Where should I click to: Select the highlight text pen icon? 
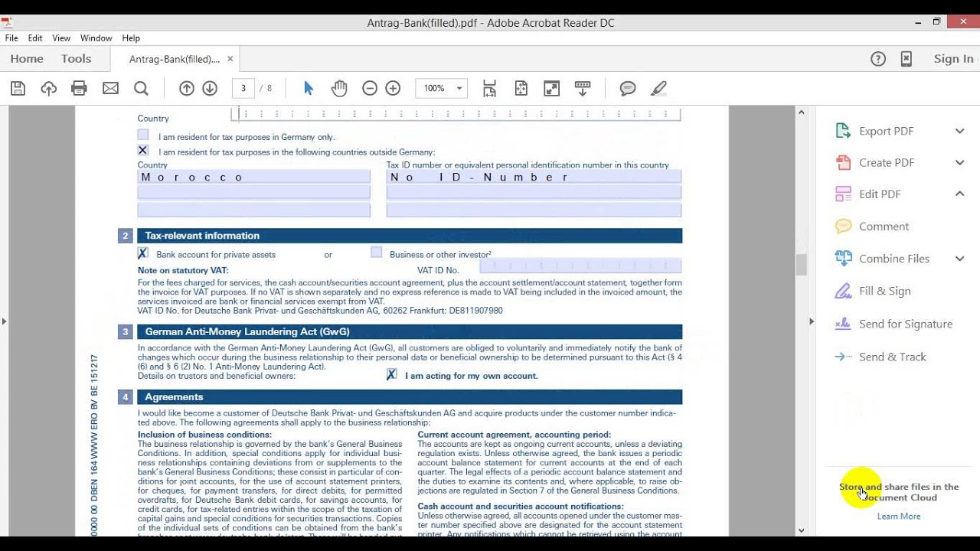658,89
